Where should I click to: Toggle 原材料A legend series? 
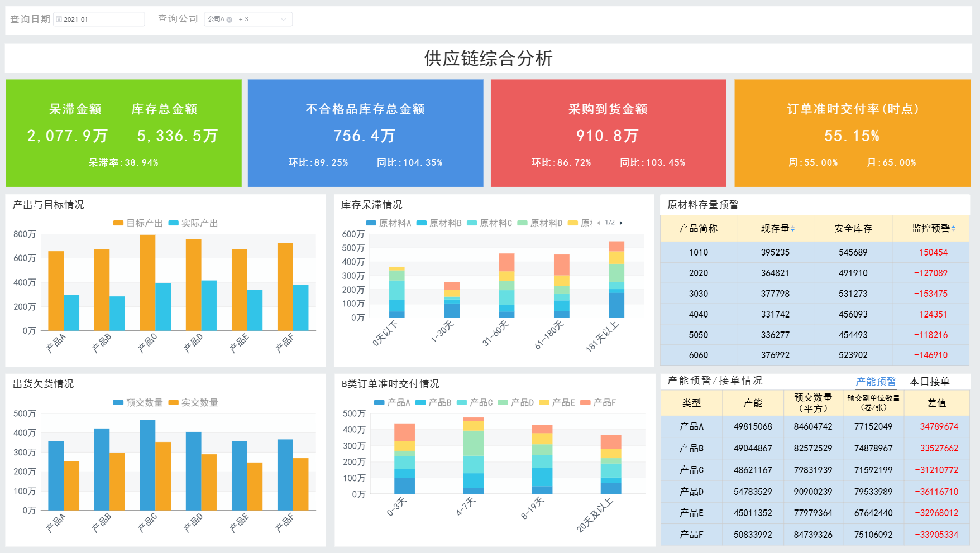pos(389,223)
